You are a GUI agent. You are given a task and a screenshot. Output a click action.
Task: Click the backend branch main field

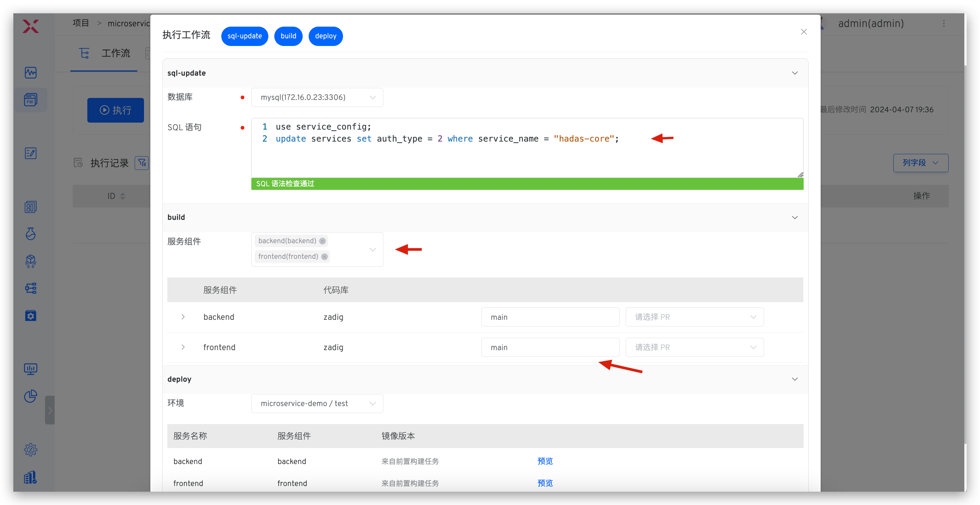click(550, 317)
